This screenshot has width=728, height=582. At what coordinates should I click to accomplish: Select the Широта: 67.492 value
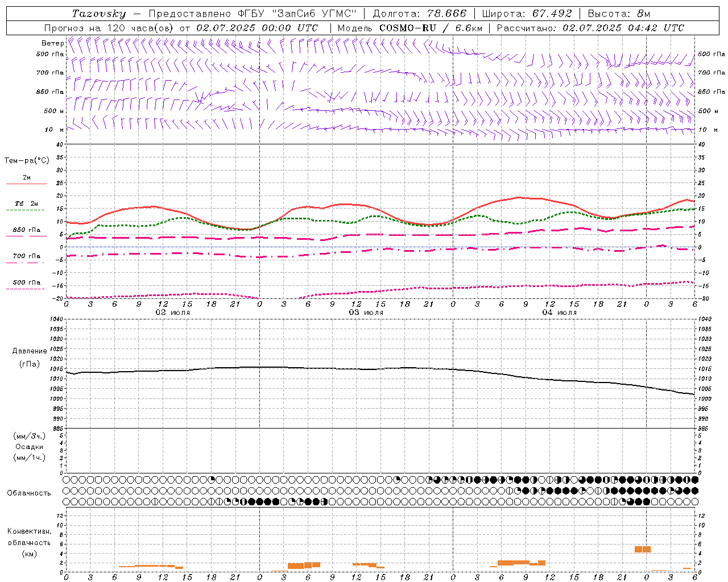[527, 14]
